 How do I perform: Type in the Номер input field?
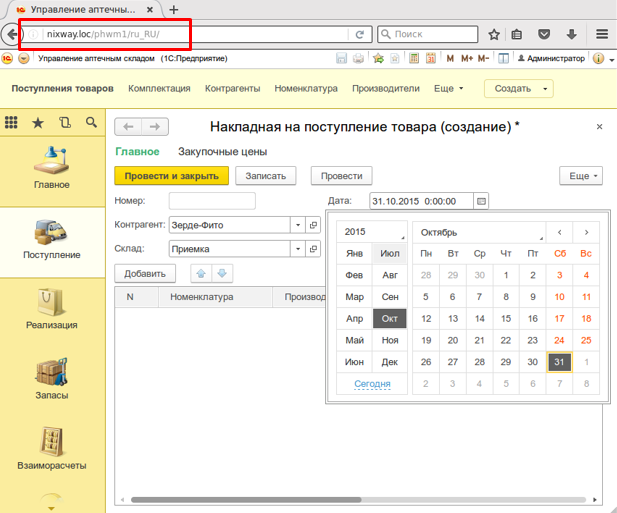coord(212,201)
